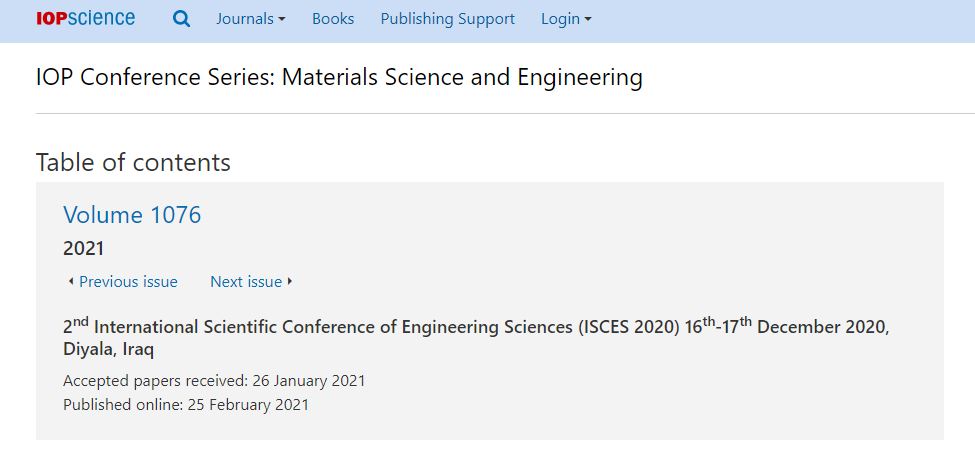Open search with the magnifier icon
This screenshot has width=975, height=465.
(x=182, y=19)
